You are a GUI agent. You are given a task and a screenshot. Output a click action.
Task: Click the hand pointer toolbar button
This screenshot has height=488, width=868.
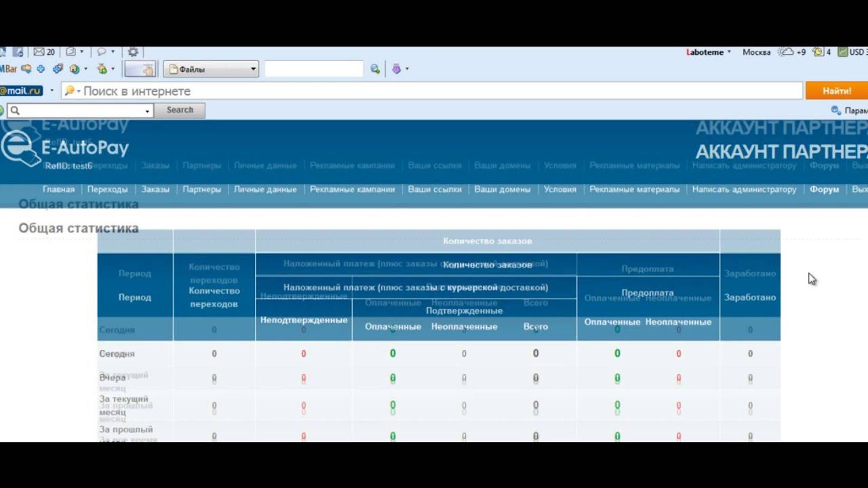tap(141, 69)
